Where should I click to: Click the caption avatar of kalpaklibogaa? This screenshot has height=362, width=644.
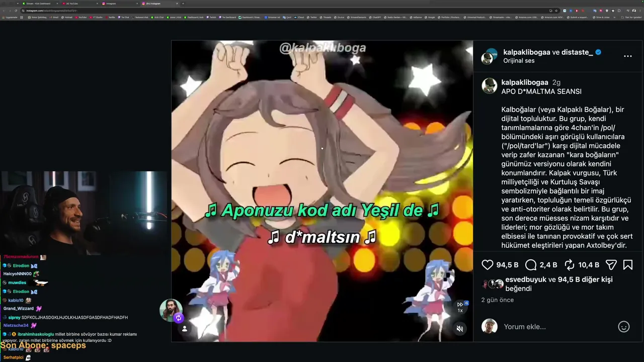490,86
